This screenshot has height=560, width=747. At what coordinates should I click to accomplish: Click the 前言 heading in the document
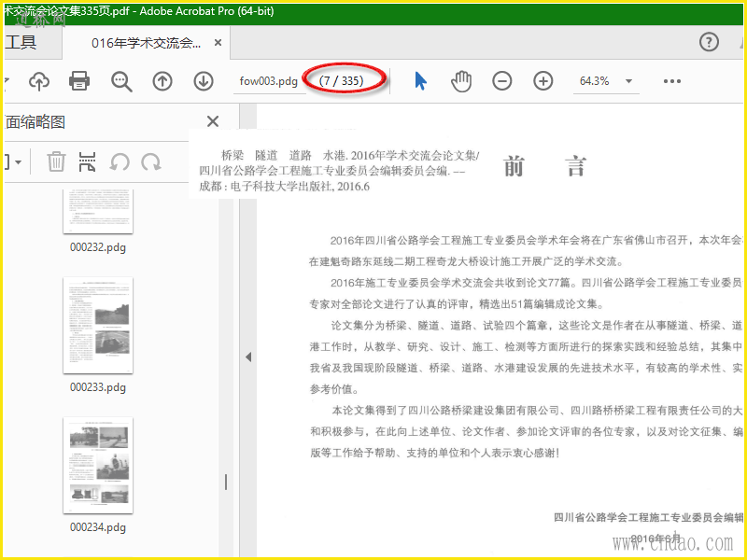[544, 167]
